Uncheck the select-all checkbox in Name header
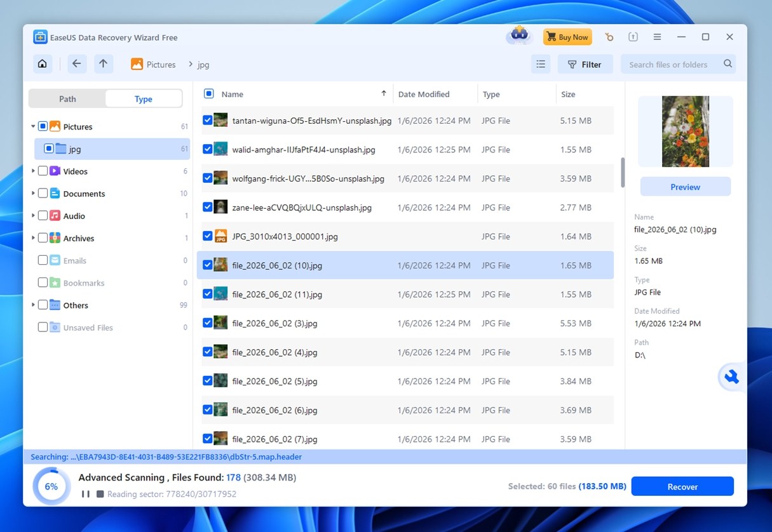Screen dimensions: 772x532 (208, 93)
